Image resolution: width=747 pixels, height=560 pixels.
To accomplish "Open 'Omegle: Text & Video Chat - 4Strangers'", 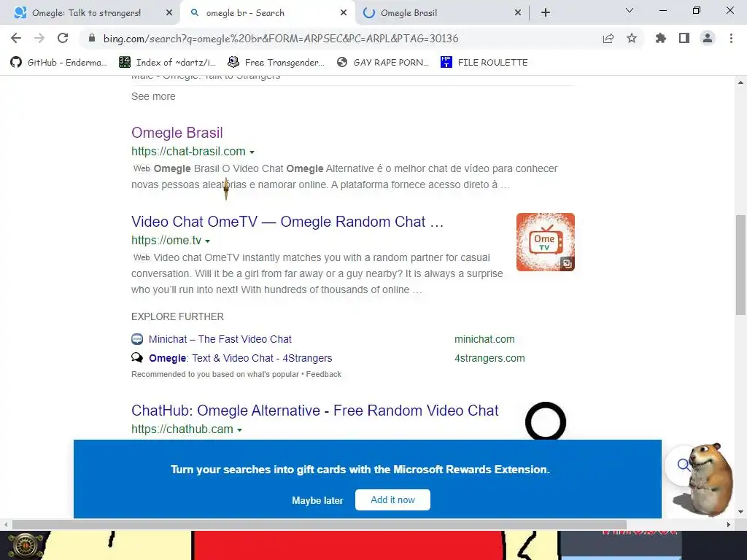I will coord(241,358).
